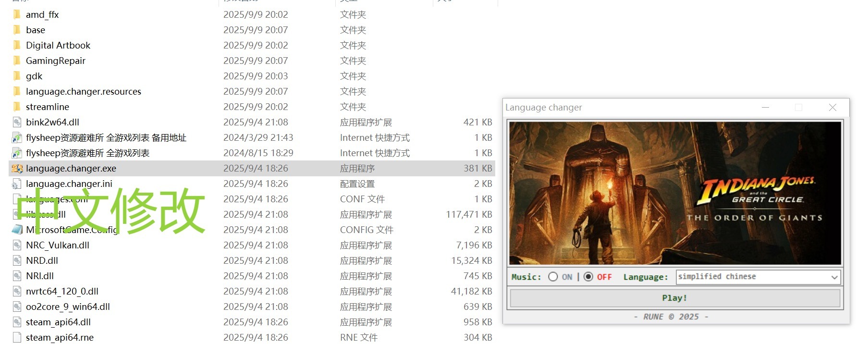Click the flysheep 备用地址 internet shortcut icon
The image size is (868, 344).
click(17, 138)
